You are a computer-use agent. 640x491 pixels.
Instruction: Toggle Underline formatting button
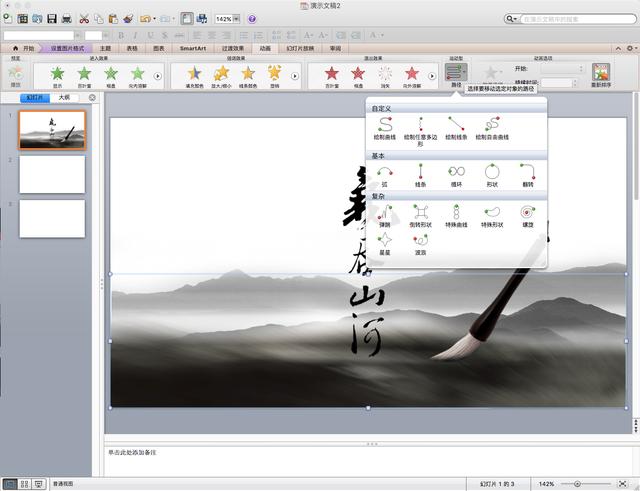[150, 36]
